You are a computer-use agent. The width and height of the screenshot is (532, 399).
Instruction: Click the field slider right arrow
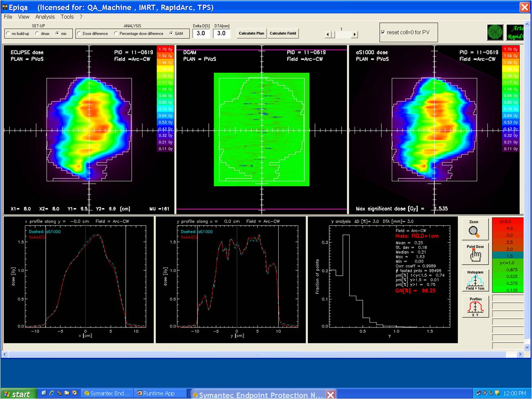(355, 35)
